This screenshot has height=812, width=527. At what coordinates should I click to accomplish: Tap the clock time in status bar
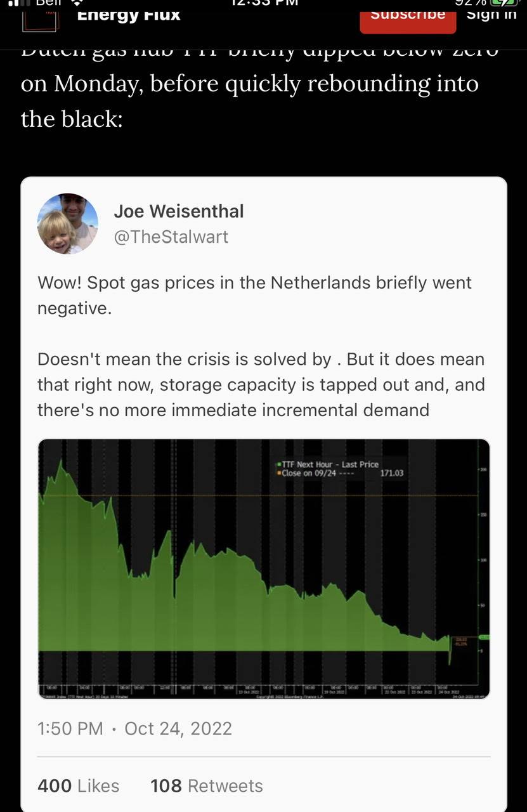point(262,2)
